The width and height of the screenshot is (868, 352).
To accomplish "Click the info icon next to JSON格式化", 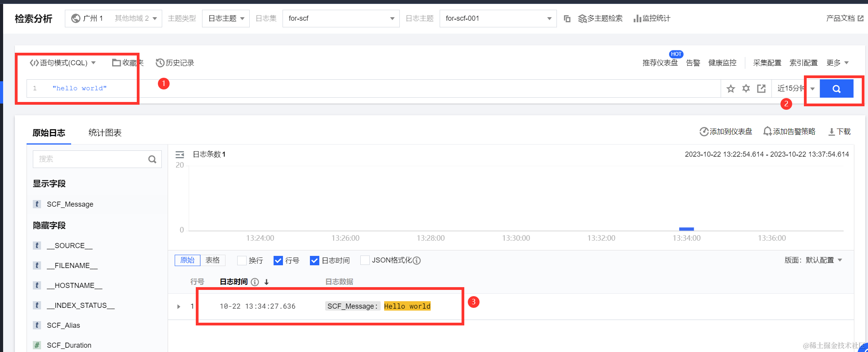I will [x=417, y=261].
